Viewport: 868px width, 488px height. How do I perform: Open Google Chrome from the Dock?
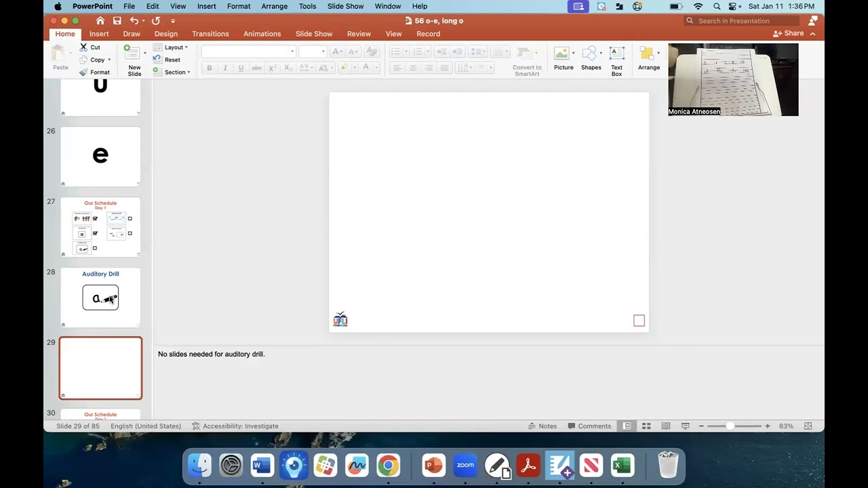coord(388,466)
